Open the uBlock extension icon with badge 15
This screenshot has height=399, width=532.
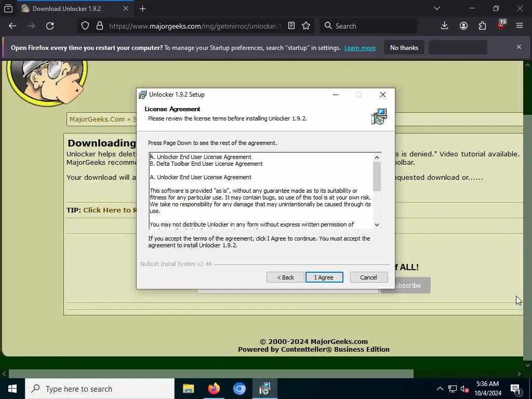(501, 25)
